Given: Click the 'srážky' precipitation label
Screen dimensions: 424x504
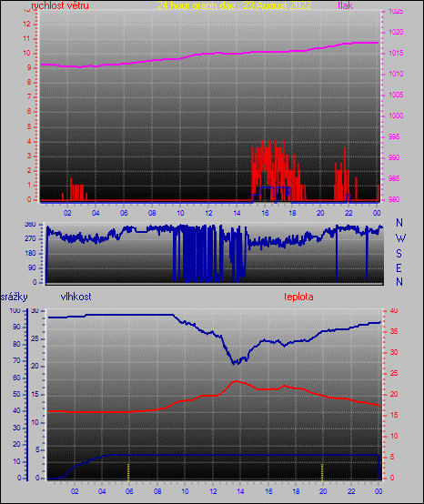Looking at the screenshot, I should pos(15,297).
